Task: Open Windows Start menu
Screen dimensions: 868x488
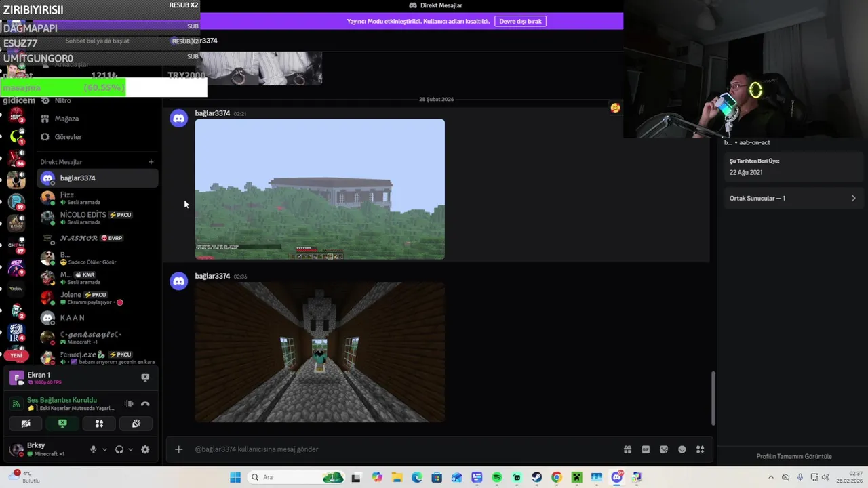Action: (x=235, y=477)
